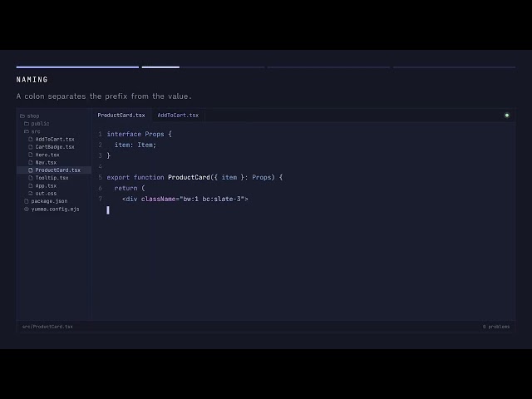Click first completed progress segment
Image resolution: width=532 pixels, height=399 pixels.
[77, 67]
